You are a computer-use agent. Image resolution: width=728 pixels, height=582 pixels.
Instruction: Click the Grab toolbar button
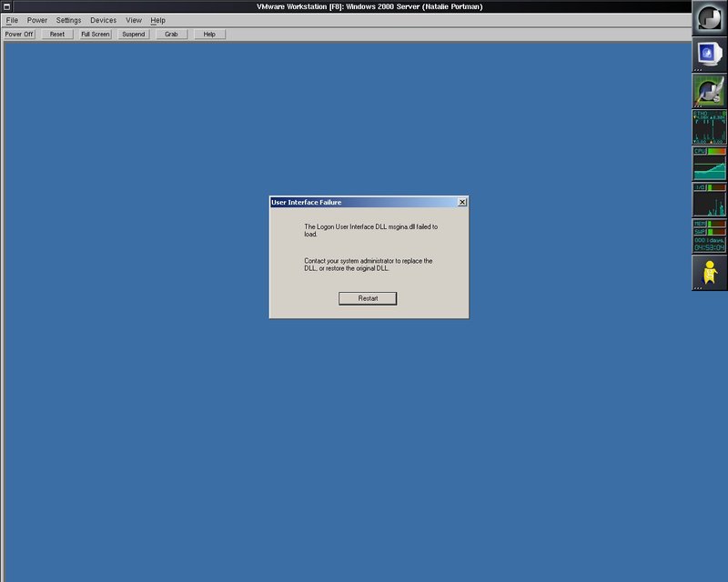171,34
